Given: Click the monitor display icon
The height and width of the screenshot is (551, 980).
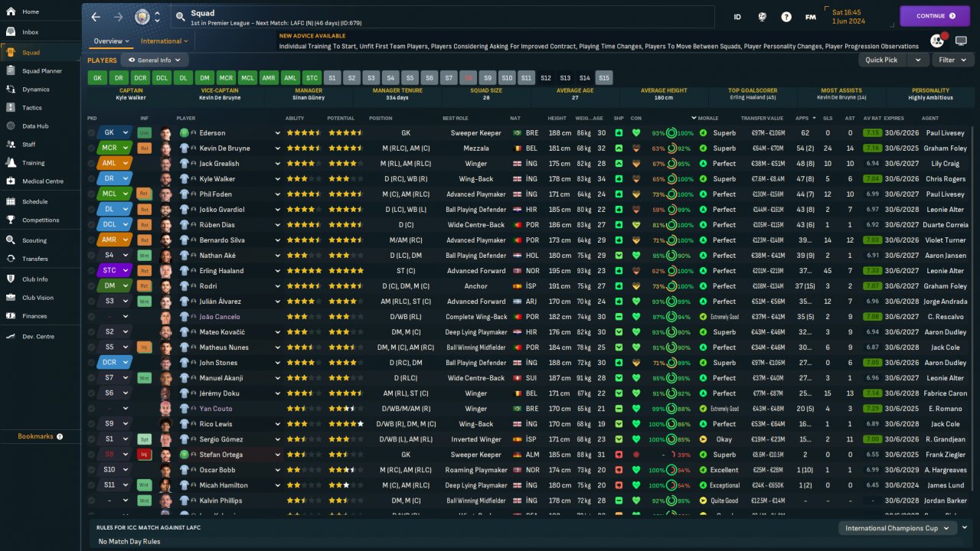Looking at the screenshot, I should 961,41.
